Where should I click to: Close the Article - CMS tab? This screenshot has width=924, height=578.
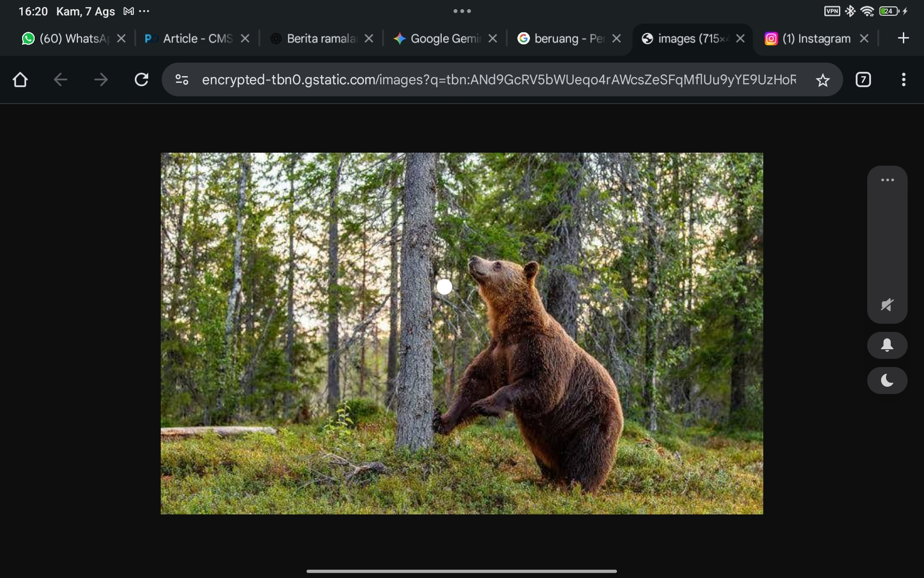[x=245, y=39]
